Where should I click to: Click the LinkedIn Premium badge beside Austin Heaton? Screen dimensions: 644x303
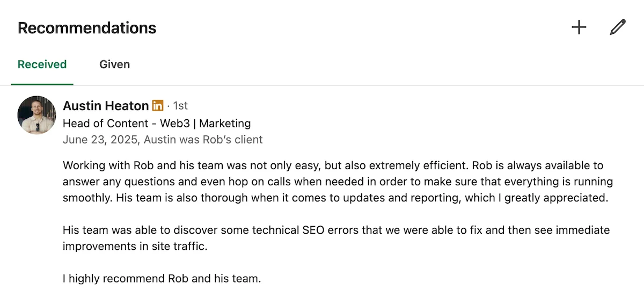tap(158, 106)
